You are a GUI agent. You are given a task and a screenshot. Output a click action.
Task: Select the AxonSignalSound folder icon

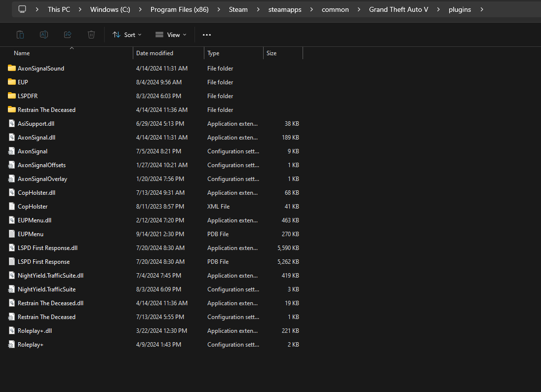[12, 68]
